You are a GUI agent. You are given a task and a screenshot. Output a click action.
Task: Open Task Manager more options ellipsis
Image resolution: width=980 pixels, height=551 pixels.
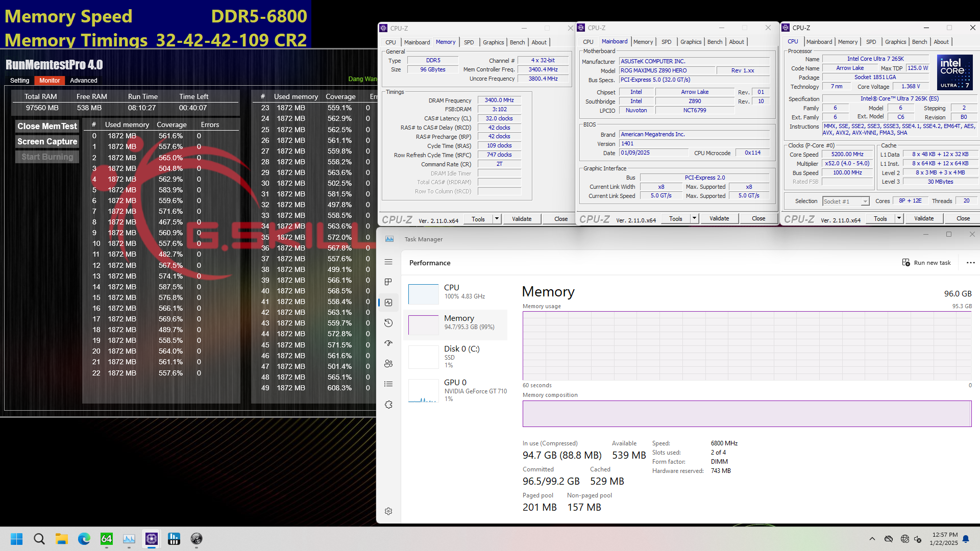(x=970, y=263)
